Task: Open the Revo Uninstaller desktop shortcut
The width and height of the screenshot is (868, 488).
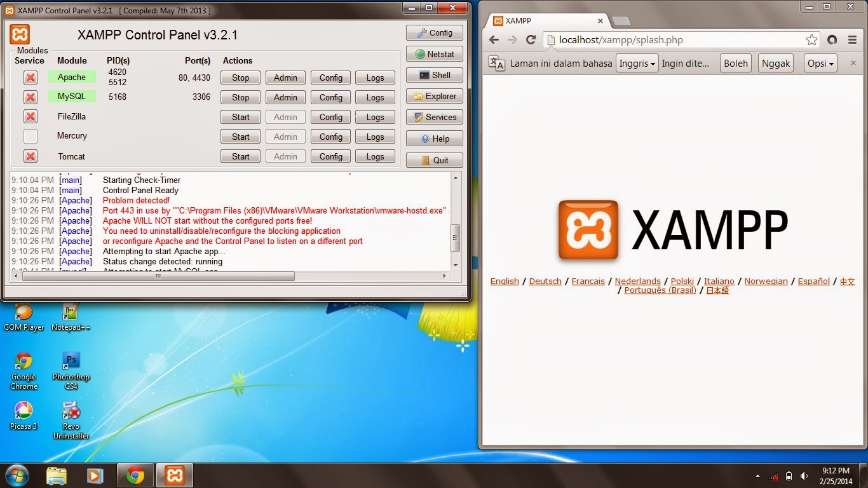Action: 71,421
